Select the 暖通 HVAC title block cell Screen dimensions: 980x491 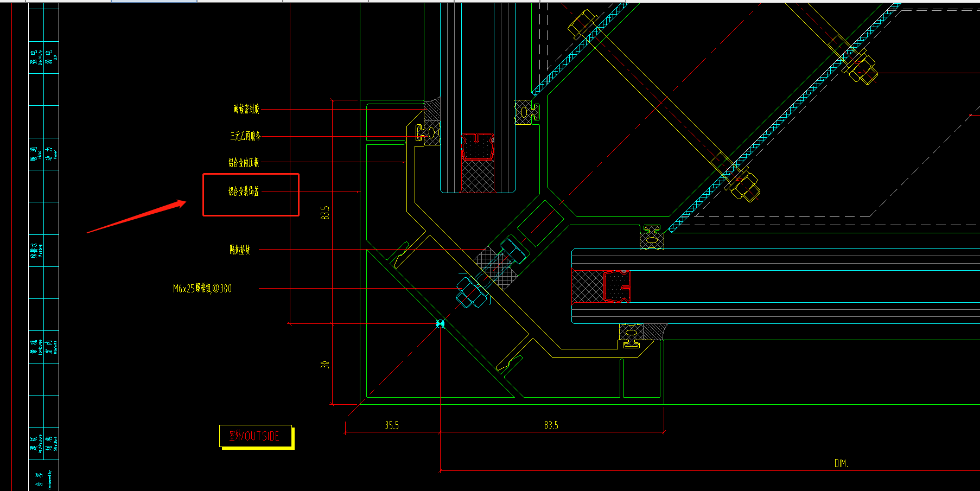click(36, 154)
